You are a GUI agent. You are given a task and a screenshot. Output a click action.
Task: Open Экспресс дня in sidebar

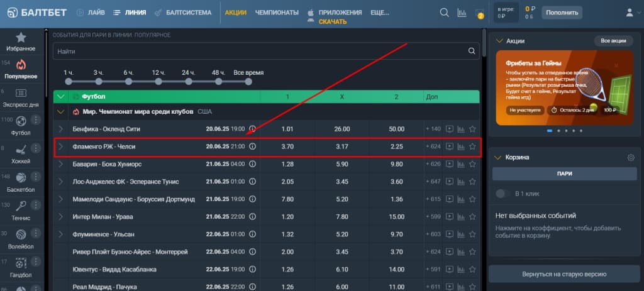click(x=21, y=98)
